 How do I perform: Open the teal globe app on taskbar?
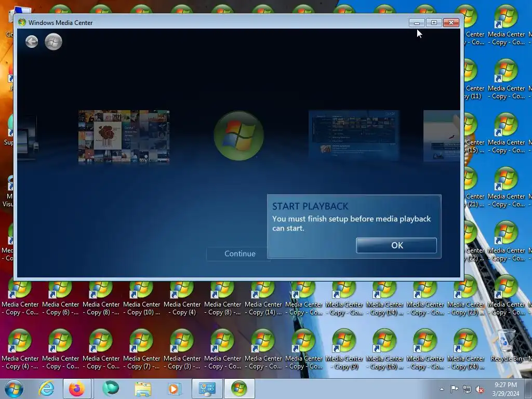coord(111,389)
